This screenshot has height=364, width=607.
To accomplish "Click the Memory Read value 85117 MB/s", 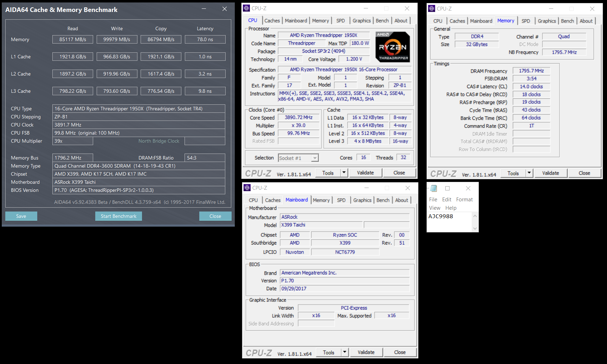I will (73, 39).
